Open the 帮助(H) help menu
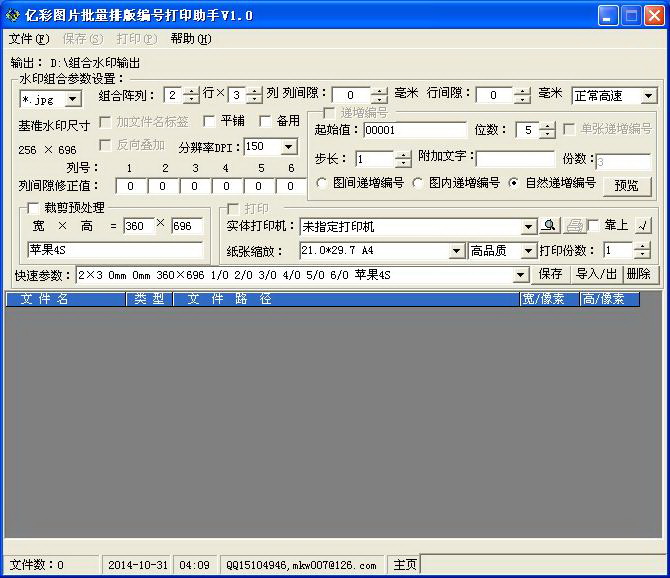670x578 pixels. [x=190, y=39]
